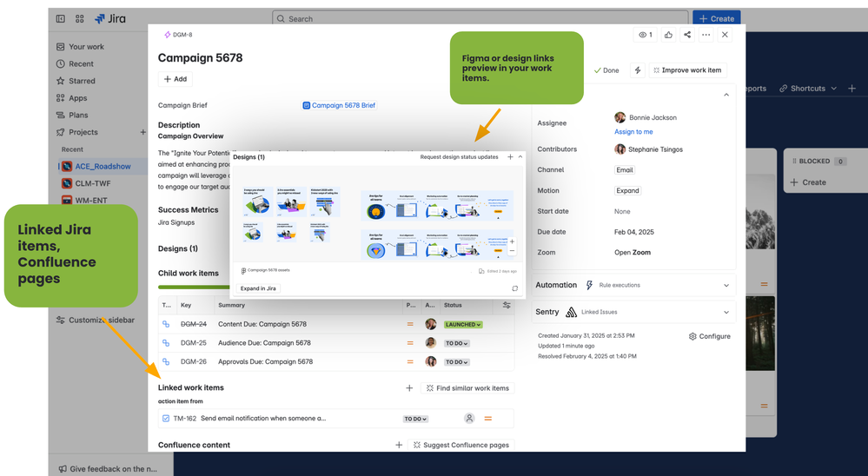Click the design preview refresh icon
868x476 pixels.
point(515,288)
